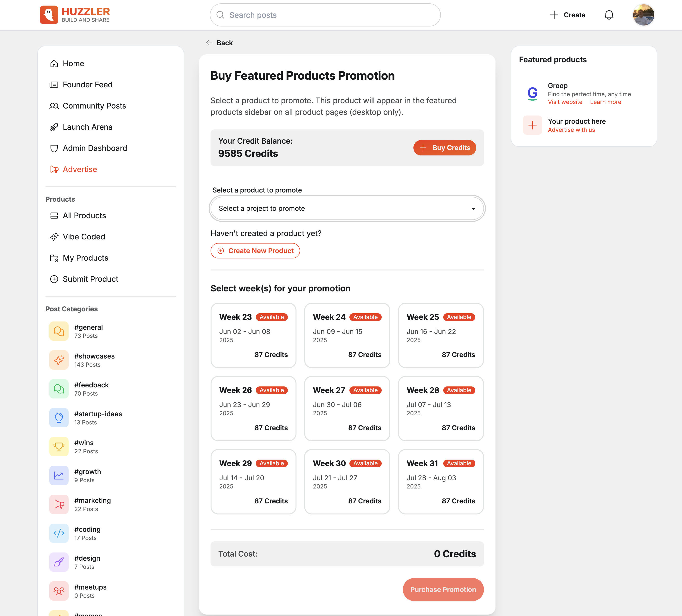
Task: Click the plus icon for Your product here
Action: tap(532, 125)
